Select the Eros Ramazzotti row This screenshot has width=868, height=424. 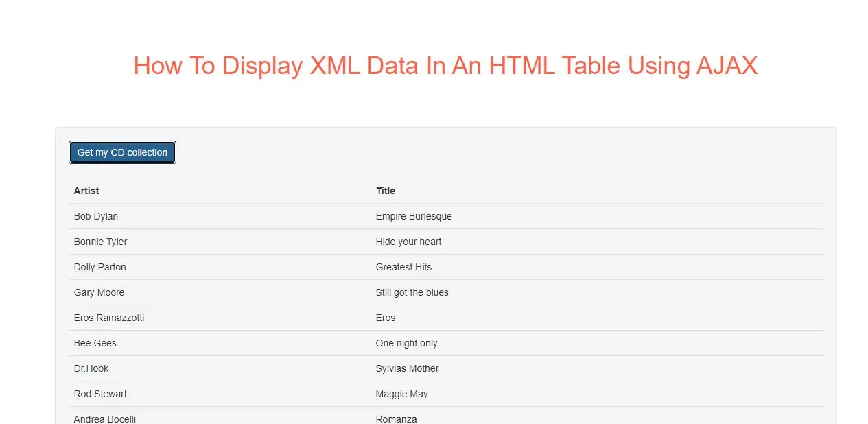108,318
